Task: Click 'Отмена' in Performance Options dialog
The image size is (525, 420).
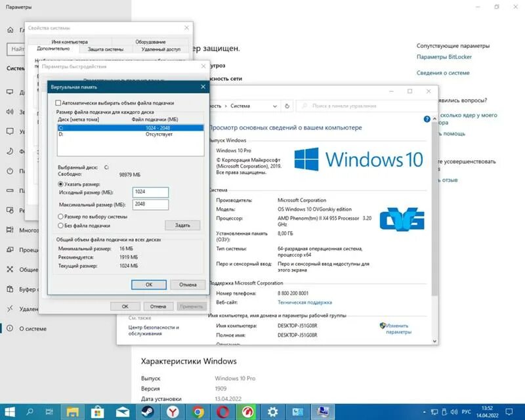Action: (x=158, y=306)
